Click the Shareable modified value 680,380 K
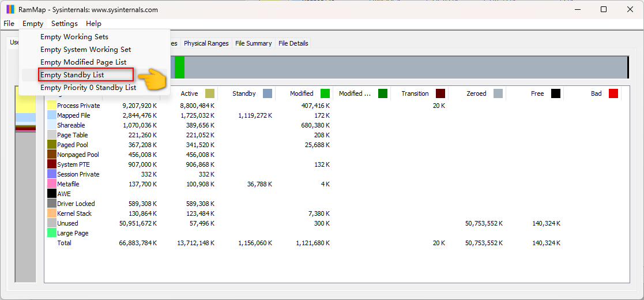Image resolution: width=644 pixels, height=300 pixels. 315,125
